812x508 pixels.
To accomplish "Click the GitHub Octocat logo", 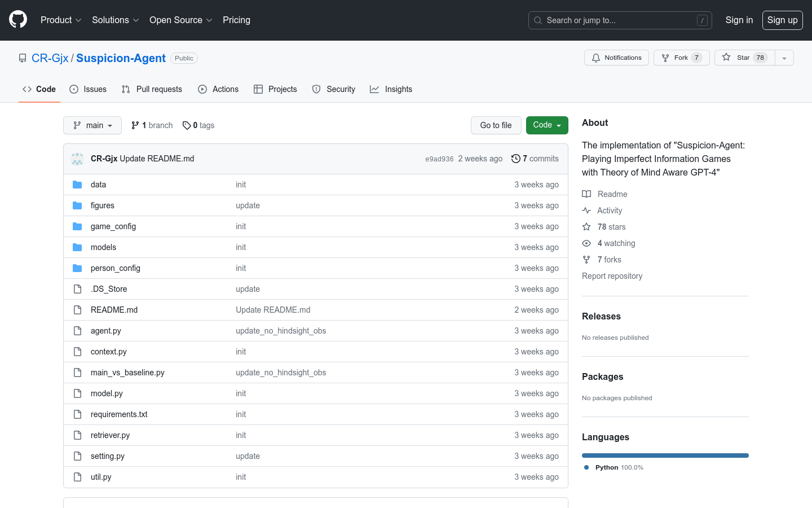I will point(18,20).
